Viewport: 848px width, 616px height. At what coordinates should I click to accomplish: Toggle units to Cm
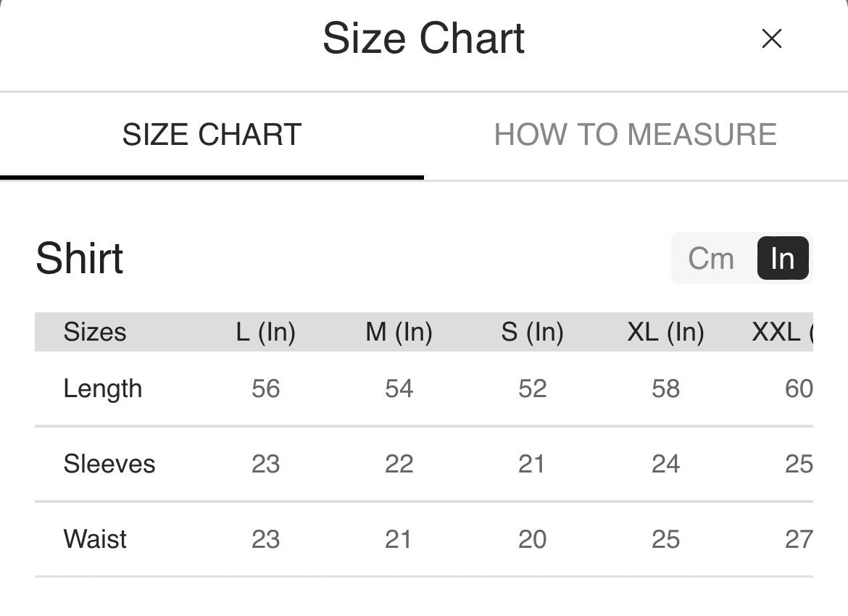(711, 259)
